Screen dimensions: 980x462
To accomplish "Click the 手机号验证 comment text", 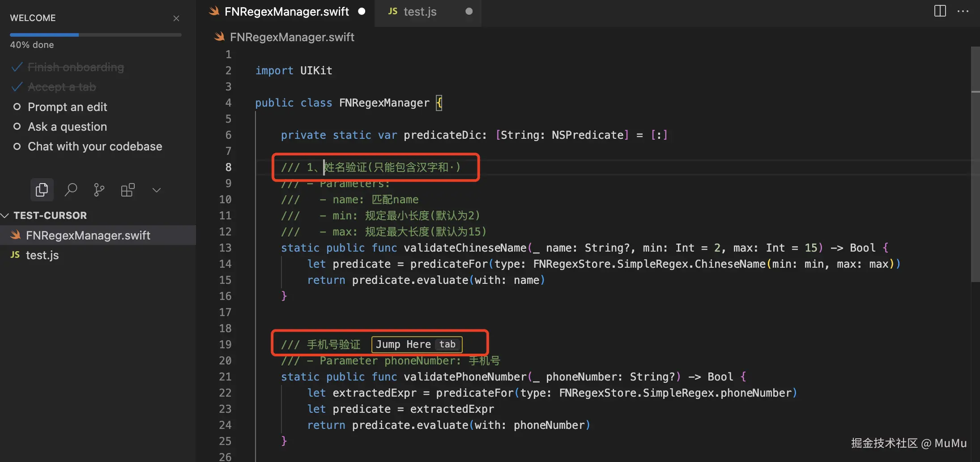I will pos(333,344).
